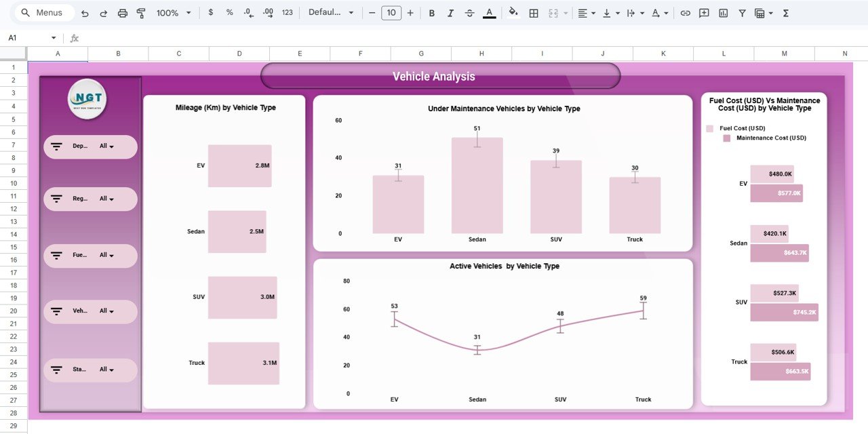Viewport: 868px width, 434px height.
Task: Click the print icon
Action: tap(122, 12)
